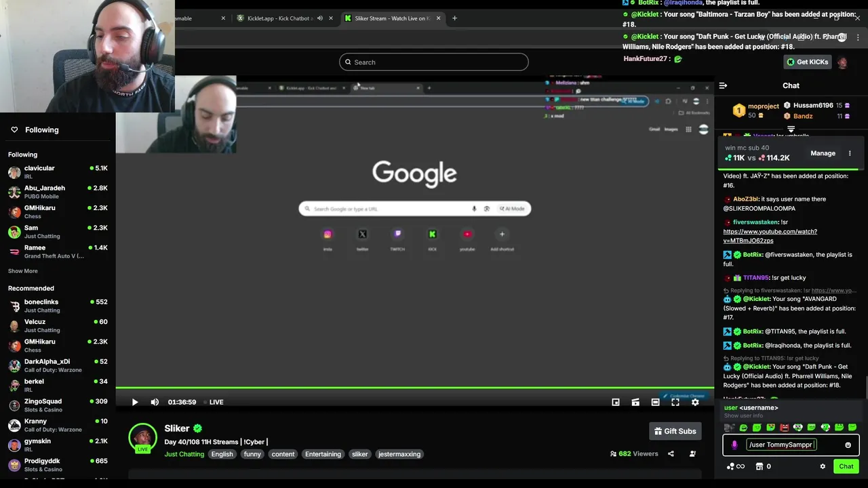Open the moderator user icon beside share

click(692, 454)
